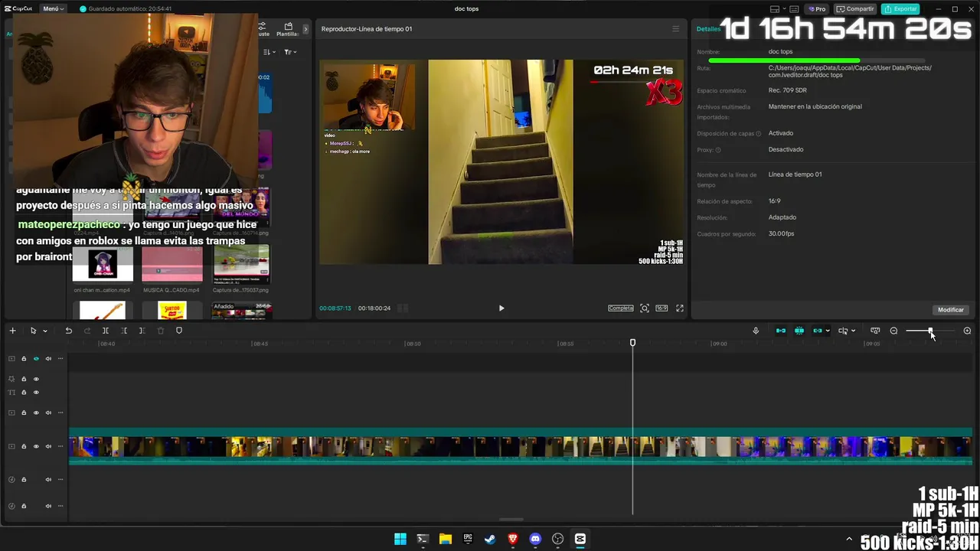
Task: Hide the text track with the eye icon
Action: click(36, 393)
